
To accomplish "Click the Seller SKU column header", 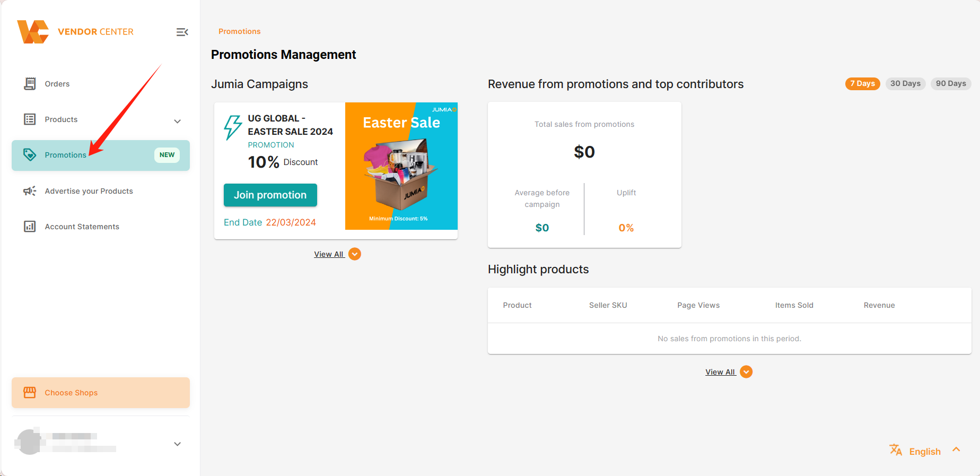I will point(608,305).
